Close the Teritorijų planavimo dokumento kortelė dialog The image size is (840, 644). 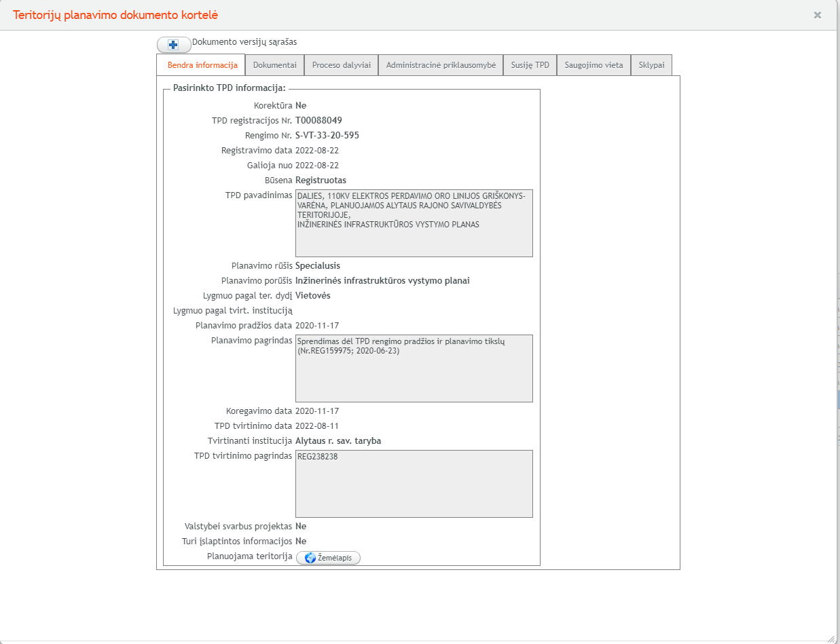[x=818, y=15]
